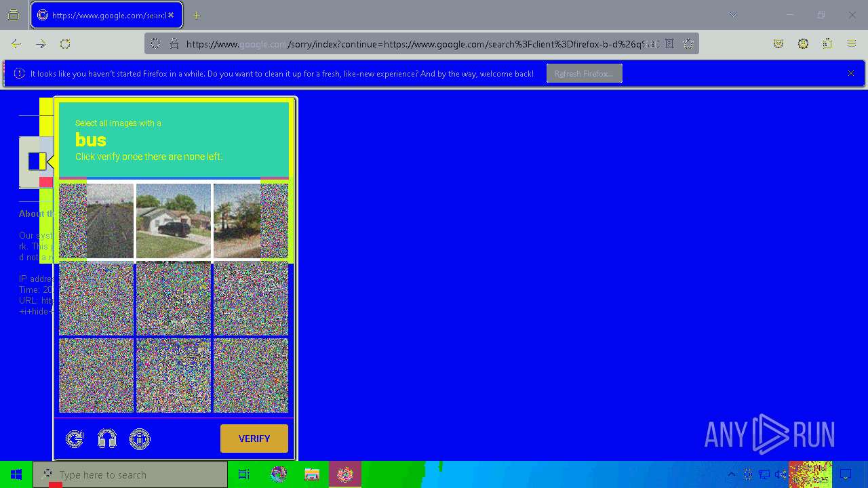The width and height of the screenshot is (868, 488).
Task: Tick the I'm-not-a-robot checkbox behind the captcha
Action: coord(37,161)
